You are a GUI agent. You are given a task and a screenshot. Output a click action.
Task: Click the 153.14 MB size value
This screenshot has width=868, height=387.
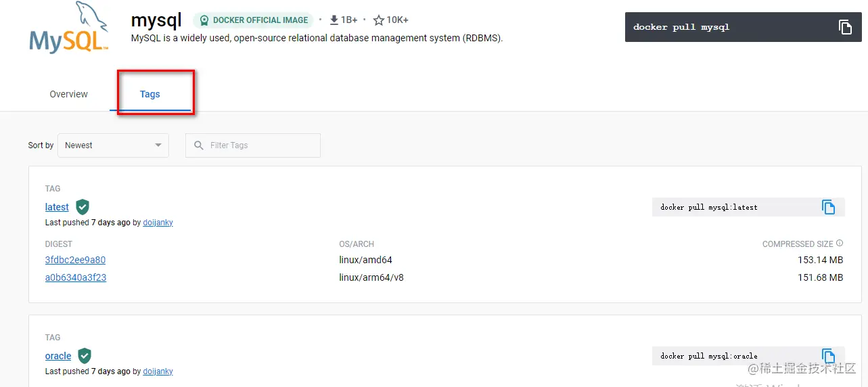pos(820,260)
